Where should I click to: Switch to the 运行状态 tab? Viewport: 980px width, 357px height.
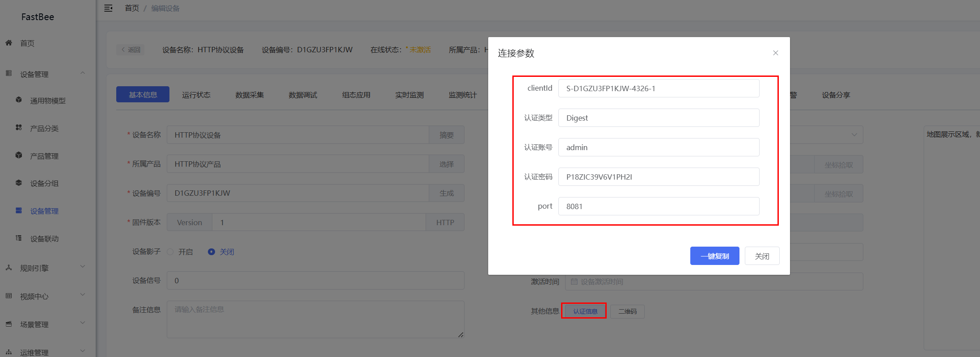pos(196,95)
